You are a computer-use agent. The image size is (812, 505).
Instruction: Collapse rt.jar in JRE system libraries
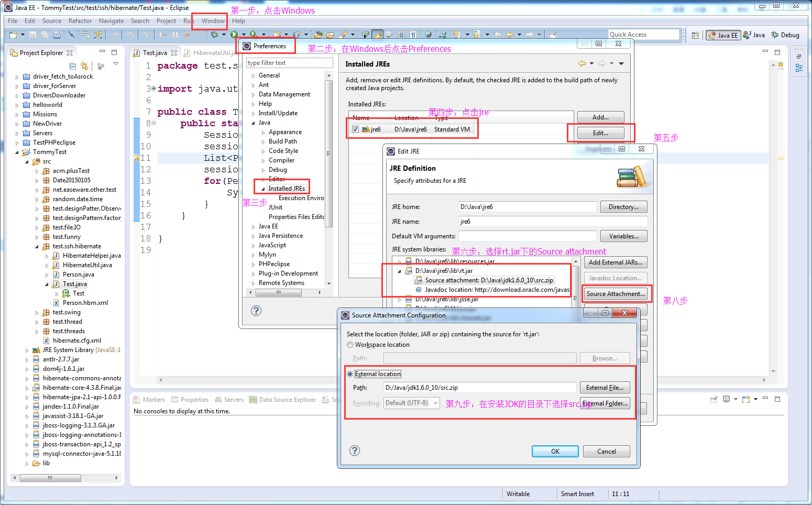pos(399,271)
